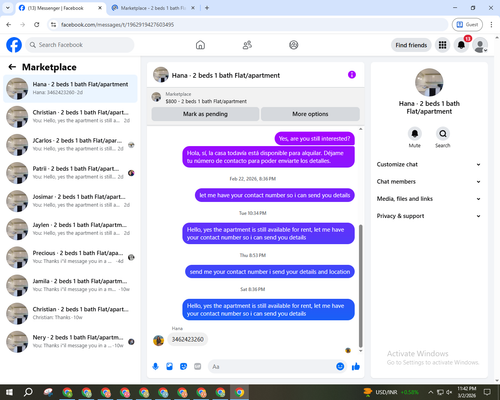Click the "let me have your contact number" message
This screenshot has height=400, width=500.
pos(274,195)
